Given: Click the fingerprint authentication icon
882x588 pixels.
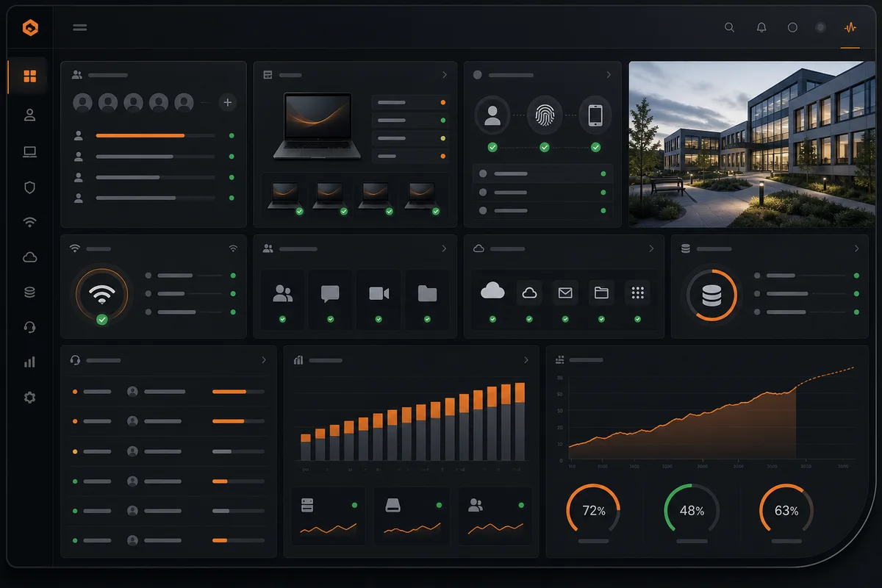Looking at the screenshot, I should (545, 115).
